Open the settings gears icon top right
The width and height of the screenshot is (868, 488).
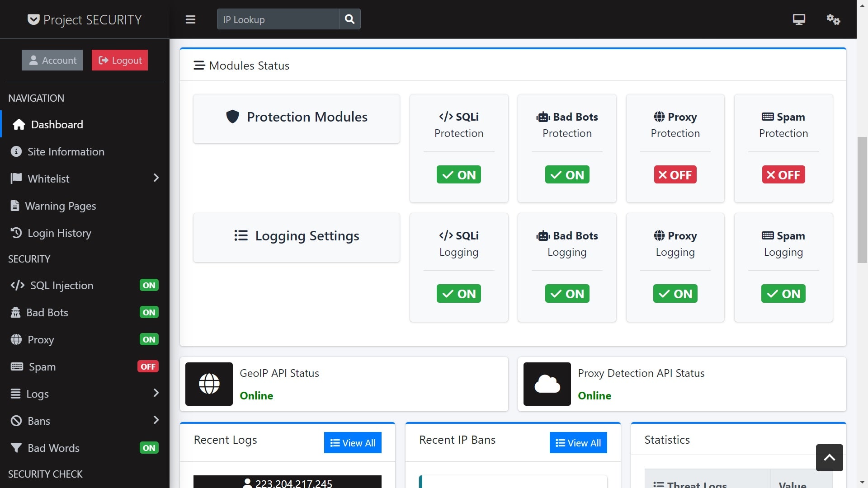(833, 19)
